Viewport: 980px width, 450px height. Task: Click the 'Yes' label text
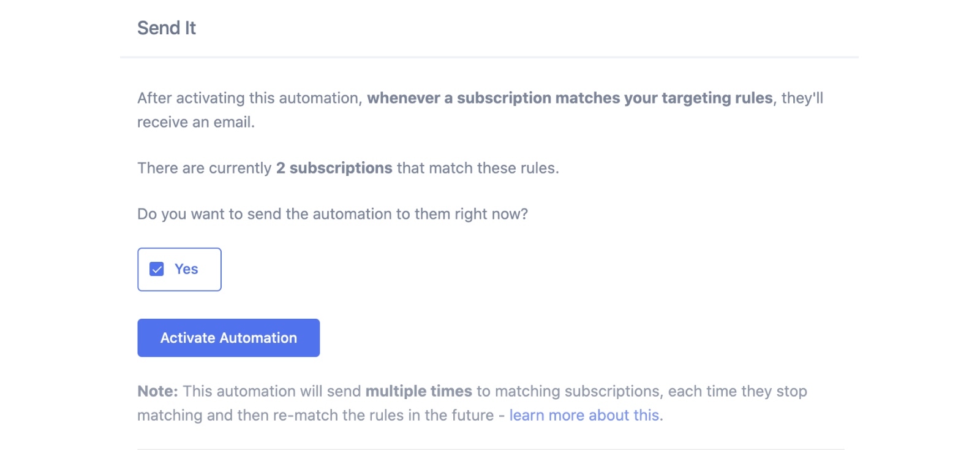tap(186, 269)
